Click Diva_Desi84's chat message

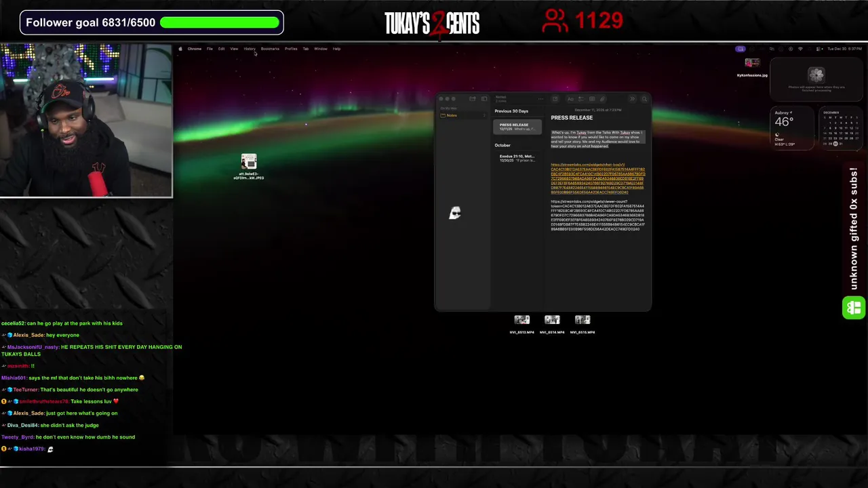pos(51,425)
